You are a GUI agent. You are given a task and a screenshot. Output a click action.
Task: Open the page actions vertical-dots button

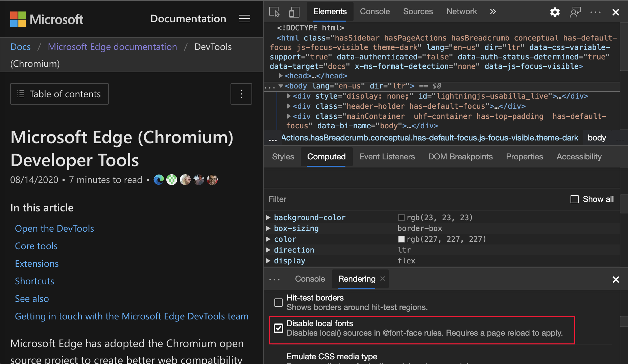pyautogui.click(x=241, y=94)
